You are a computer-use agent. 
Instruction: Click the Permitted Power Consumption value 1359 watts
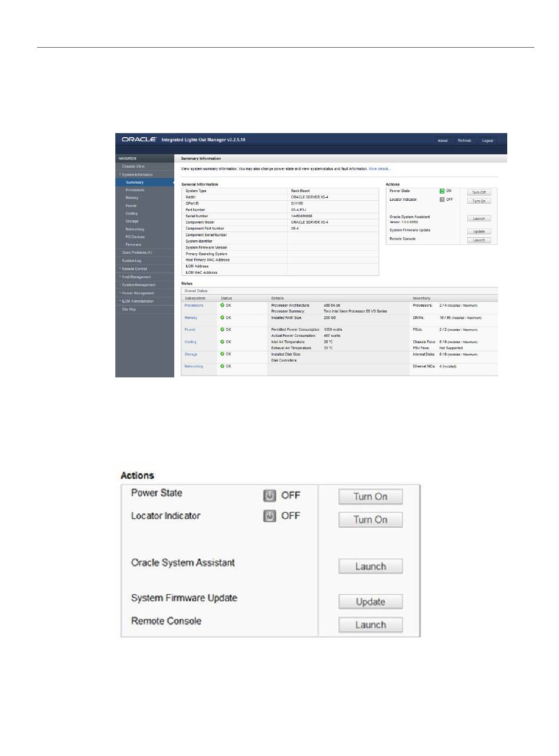(x=335, y=330)
